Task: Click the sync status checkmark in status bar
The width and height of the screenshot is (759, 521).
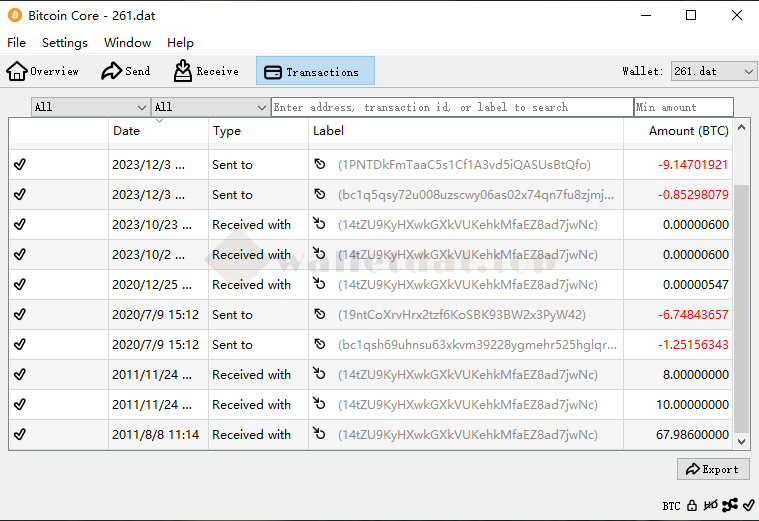Action: click(x=749, y=505)
